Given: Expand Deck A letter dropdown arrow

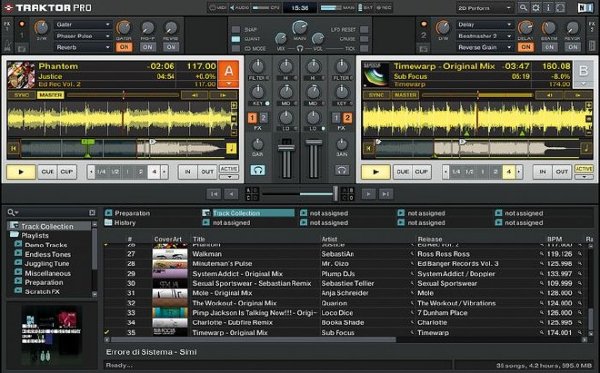Looking at the screenshot, I should pyautogui.click(x=228, y=83).
